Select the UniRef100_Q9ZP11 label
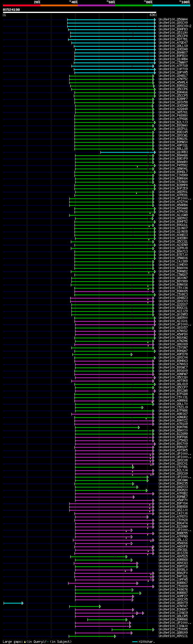Viewport: 193px width, 644px height. (173, 129)
